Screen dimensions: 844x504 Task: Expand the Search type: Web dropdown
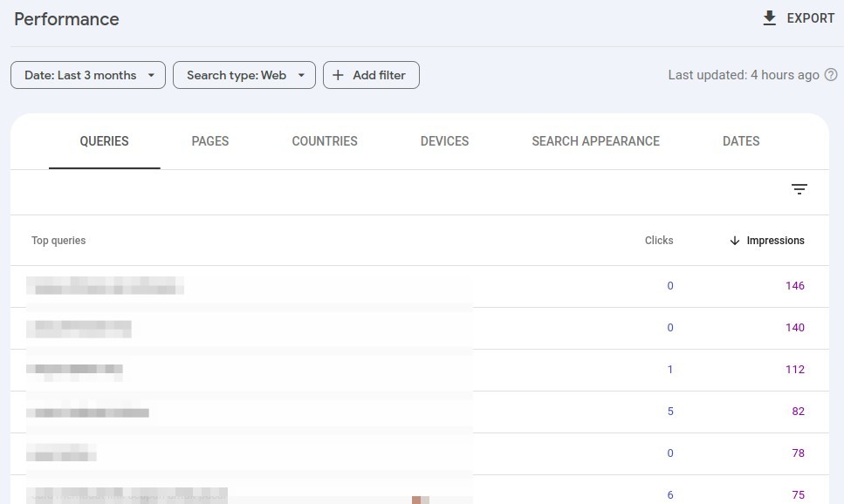click(244, 75)
